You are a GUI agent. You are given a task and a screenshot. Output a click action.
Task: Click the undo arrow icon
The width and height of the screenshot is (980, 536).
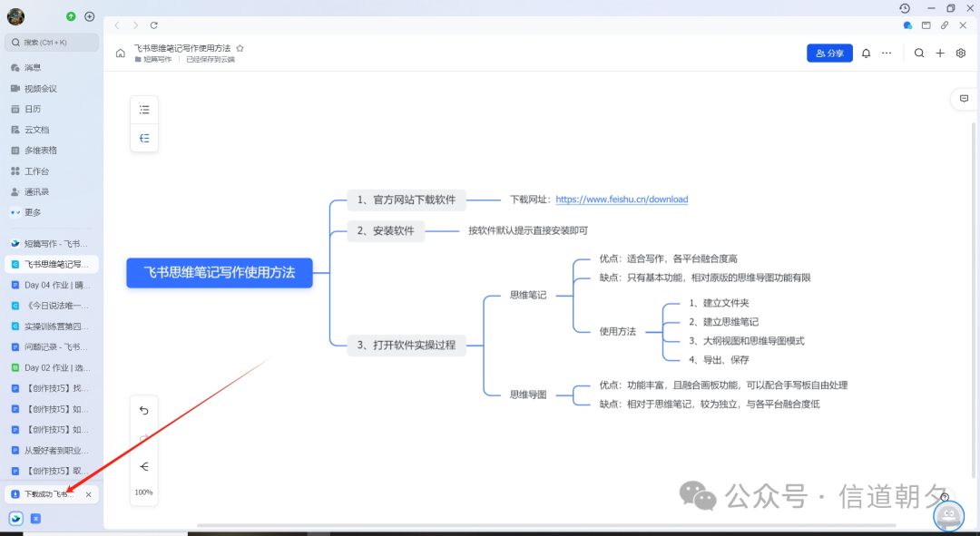144,411
